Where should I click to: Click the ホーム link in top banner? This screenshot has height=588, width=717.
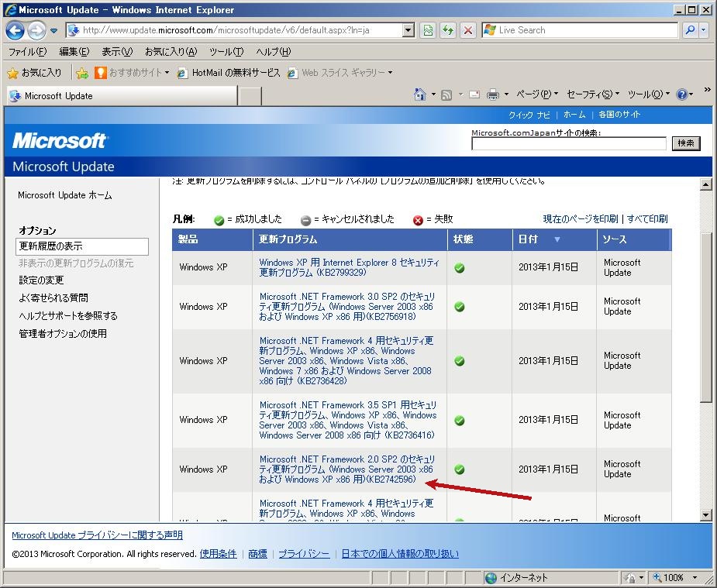[574, 115]
